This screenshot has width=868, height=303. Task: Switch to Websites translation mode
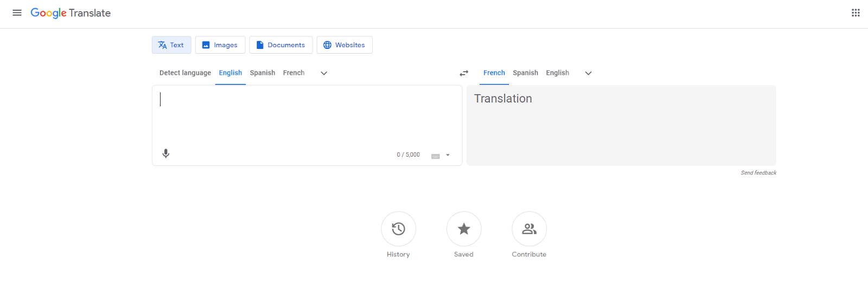click(x=344, y=45)
